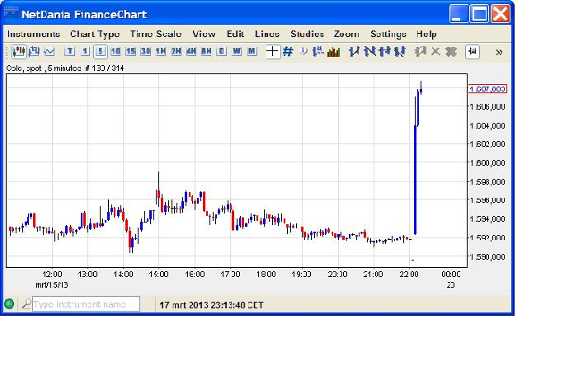Open the Time Scale menu

156,34
